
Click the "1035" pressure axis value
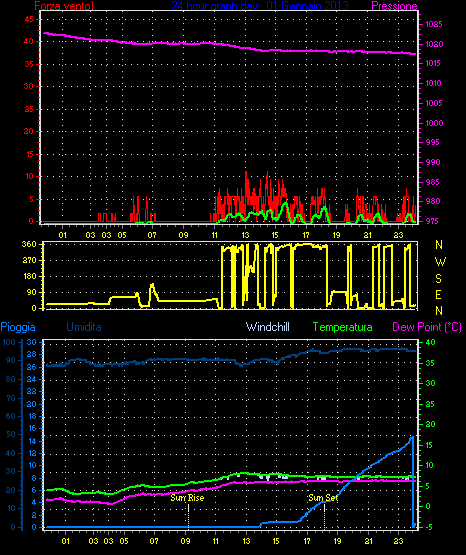click(434, 24)
